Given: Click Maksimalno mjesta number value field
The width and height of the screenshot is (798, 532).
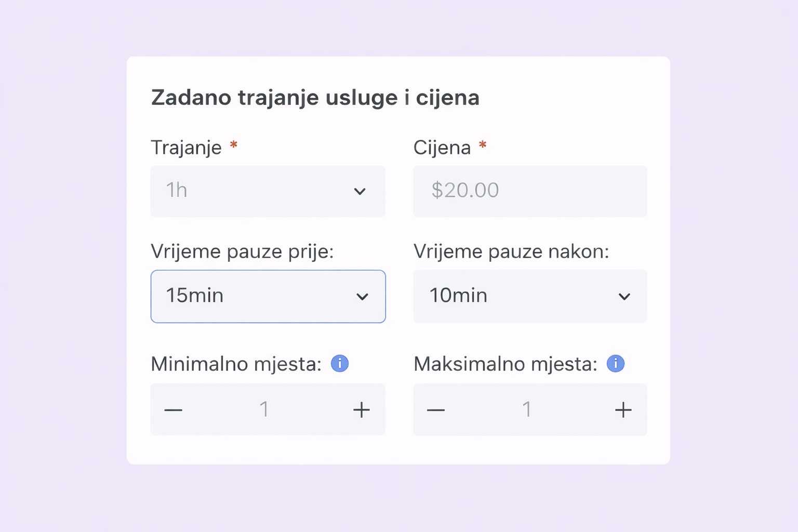Looking at the screenshot, I should coord(527,409).
